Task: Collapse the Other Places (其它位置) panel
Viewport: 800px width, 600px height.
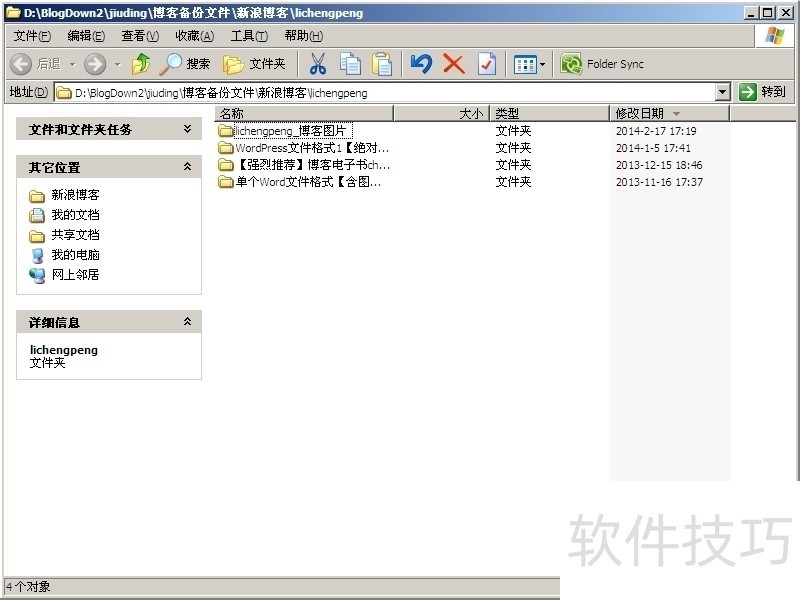Action: (x=187, y=167)
